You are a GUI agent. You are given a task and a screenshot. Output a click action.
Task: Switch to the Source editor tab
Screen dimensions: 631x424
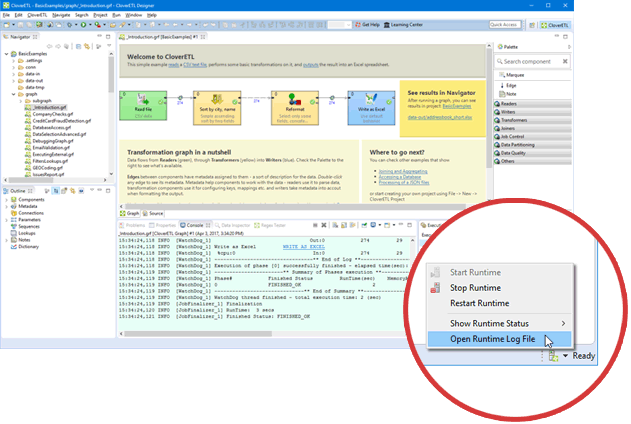click(153, 214)
